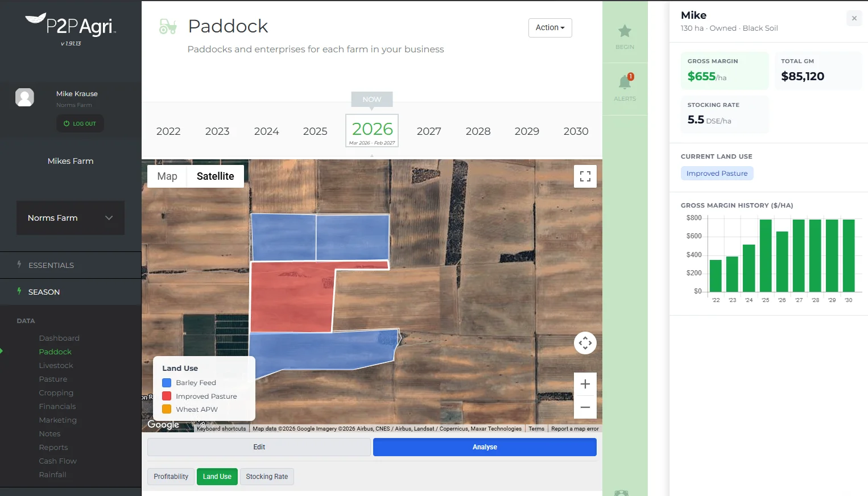This screenshot has height=496, width=868.
Task: Open the Action dropdown menu
Action: pyautogui.click(x=549, y=27)
